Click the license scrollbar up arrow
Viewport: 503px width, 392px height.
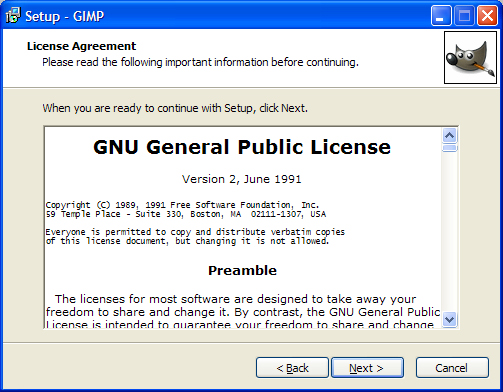[450, 136]
